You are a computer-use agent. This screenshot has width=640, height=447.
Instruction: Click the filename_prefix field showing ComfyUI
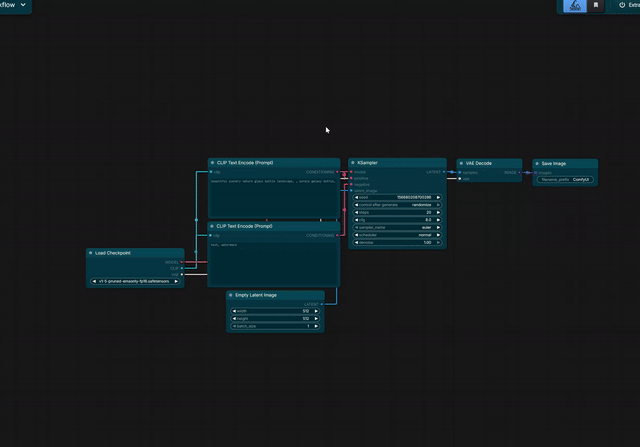pos(565,180)
